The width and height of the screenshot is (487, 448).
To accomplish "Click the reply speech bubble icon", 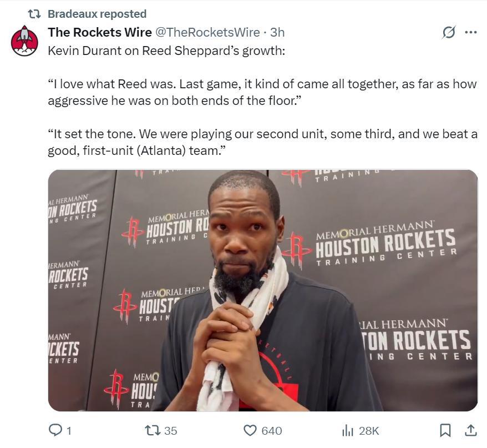I will 57,430.
